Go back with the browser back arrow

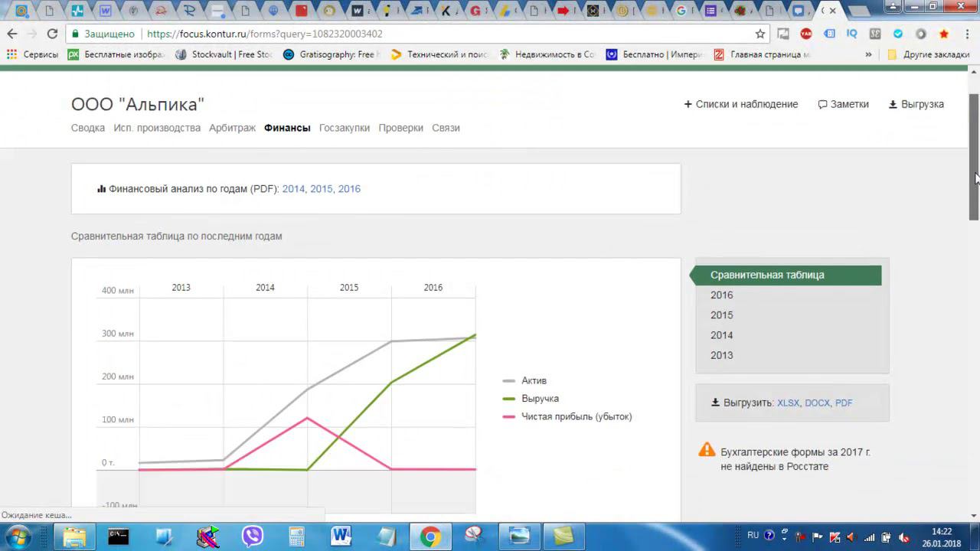click(11, 34)
